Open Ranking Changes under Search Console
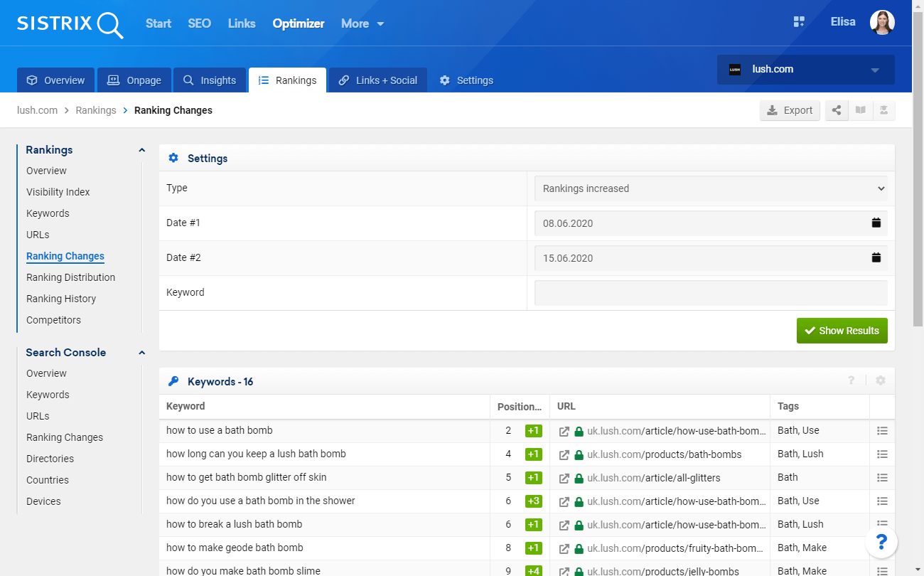 click(x=65, y=437)
